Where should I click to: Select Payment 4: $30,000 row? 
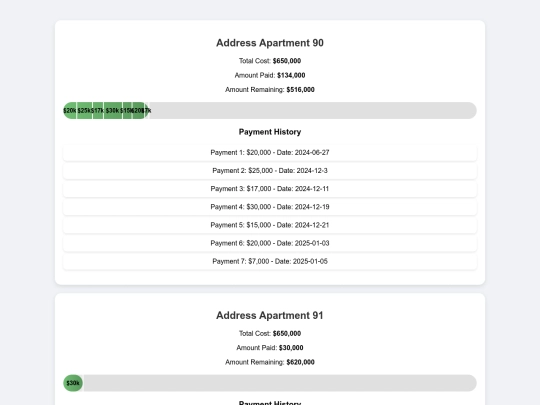click(270, 207)
